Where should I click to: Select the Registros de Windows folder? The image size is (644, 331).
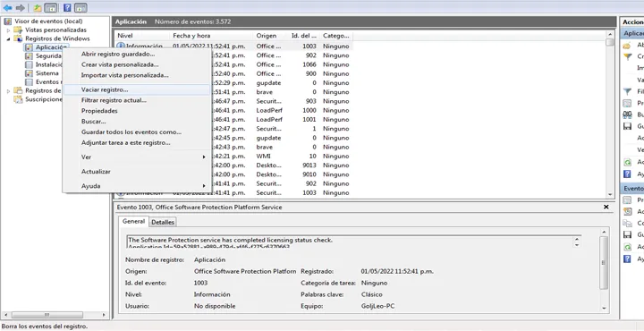pyautogui.click(x=57, y=38)
